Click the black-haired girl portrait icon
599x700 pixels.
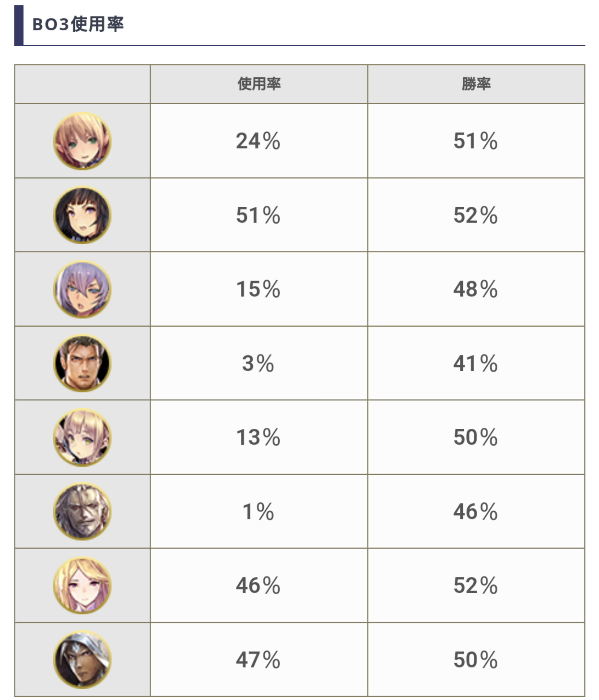tap(82, 215)
